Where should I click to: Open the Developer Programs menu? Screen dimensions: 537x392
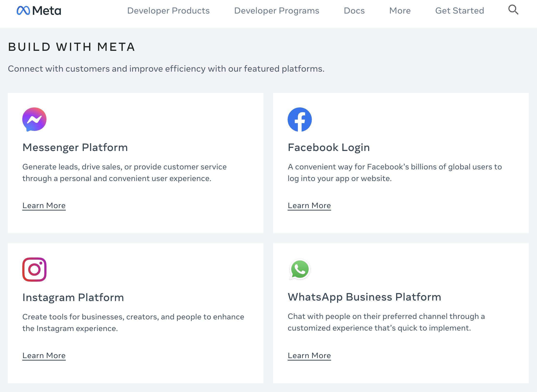(x=277, y=11)
